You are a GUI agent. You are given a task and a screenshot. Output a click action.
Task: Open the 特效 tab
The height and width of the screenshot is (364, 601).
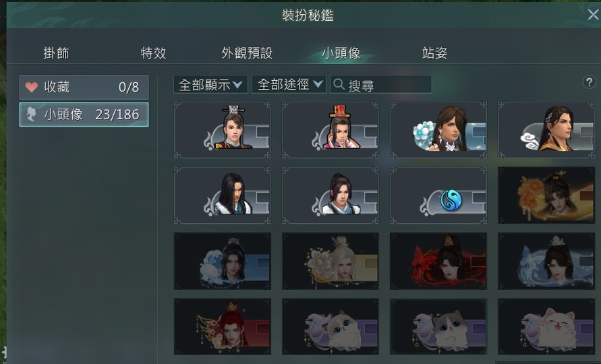153,53
